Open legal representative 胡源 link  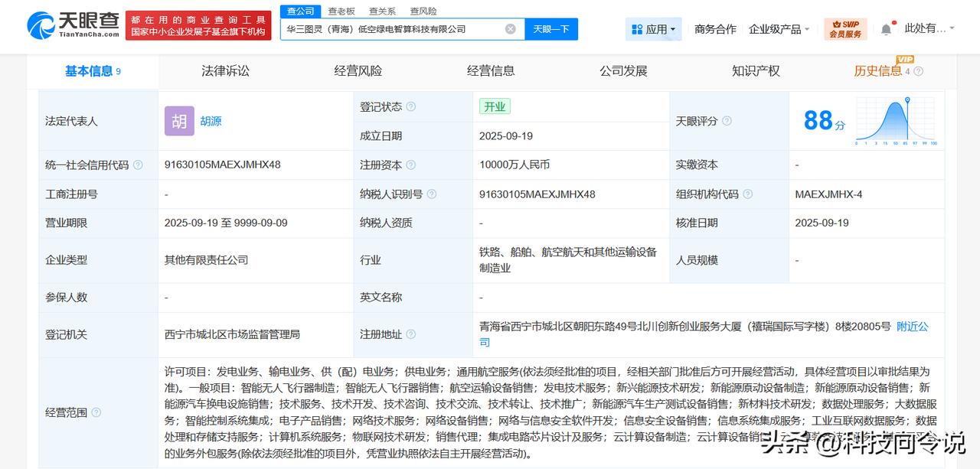pos(211,121)
